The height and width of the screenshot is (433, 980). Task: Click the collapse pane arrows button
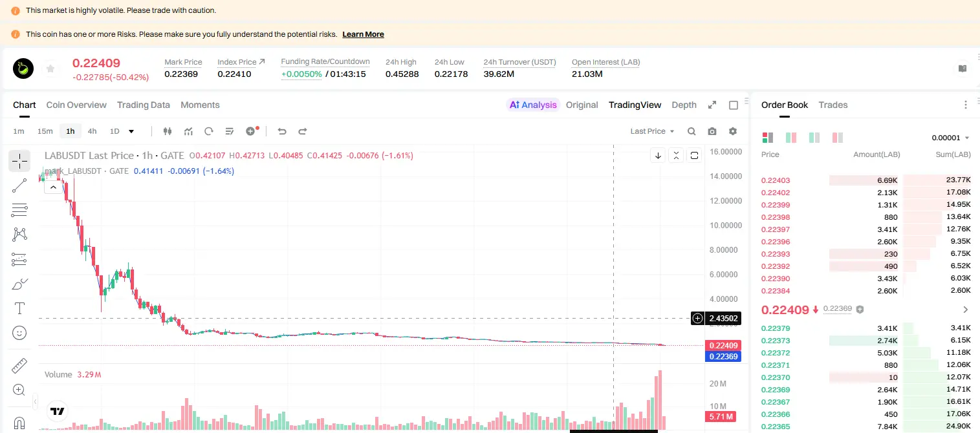tap(676, 155)
